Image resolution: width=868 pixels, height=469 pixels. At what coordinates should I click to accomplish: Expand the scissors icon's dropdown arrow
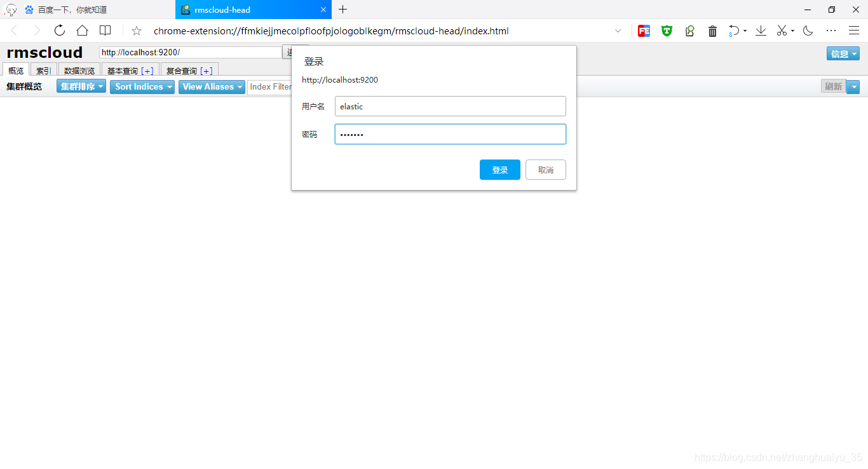pos(792,31)
